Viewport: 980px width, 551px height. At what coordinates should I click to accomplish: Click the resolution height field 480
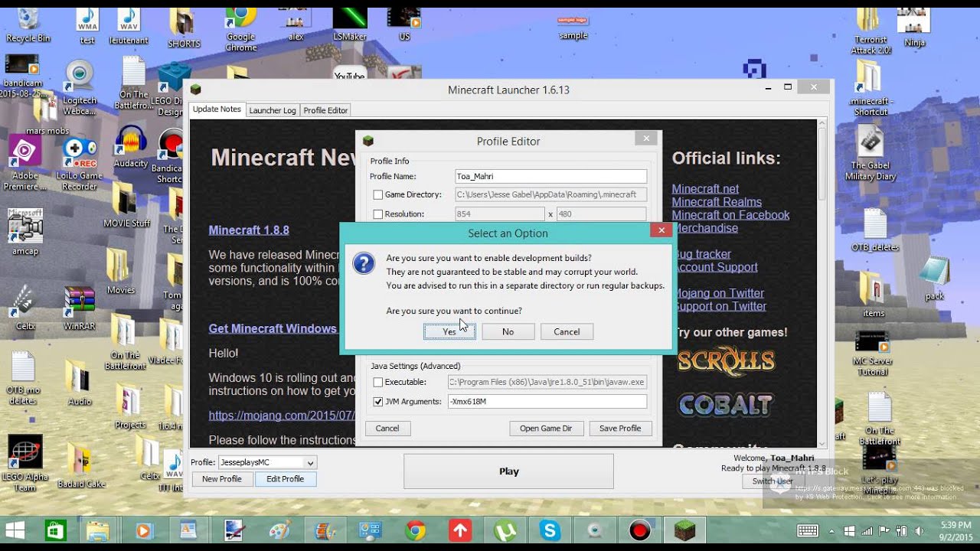tap(601, 214)
